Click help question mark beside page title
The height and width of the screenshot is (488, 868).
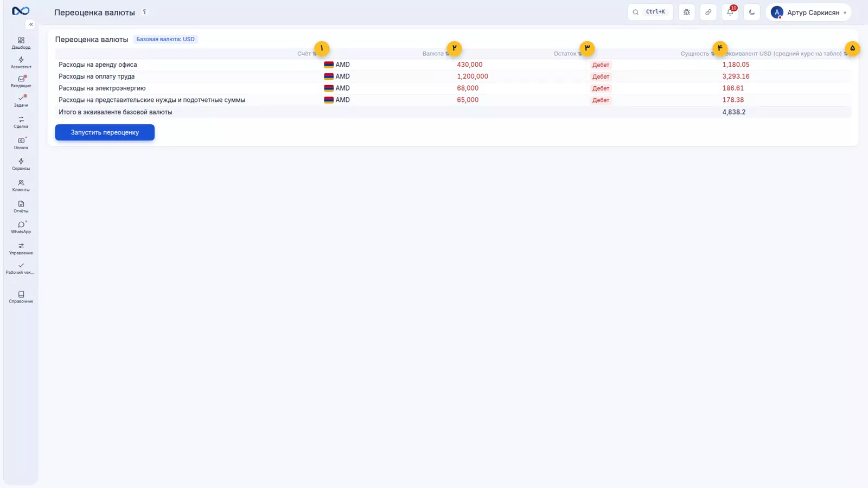click(x=144, y=12)
